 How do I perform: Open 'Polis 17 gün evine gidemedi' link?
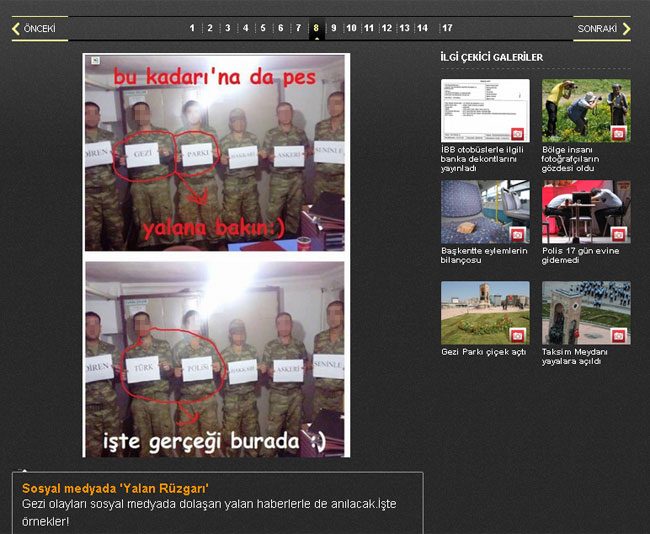[x=580, y=256]
